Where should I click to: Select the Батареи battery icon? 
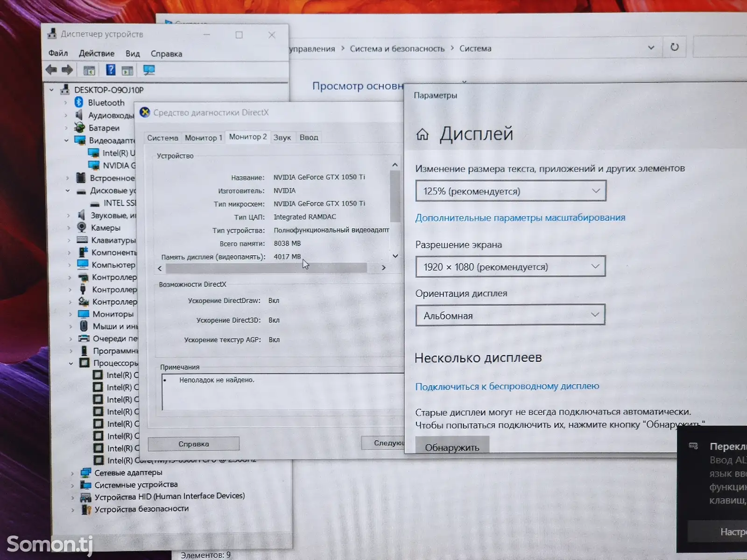click(80, 127)
